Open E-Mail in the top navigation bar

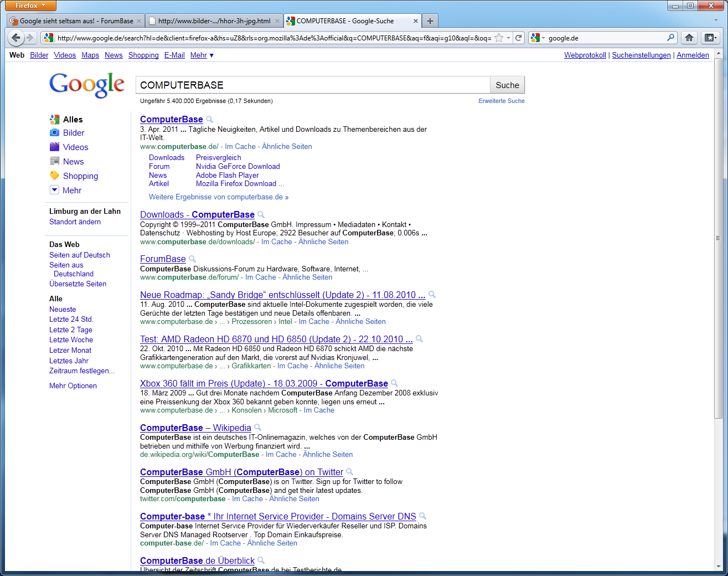(174, 55)
